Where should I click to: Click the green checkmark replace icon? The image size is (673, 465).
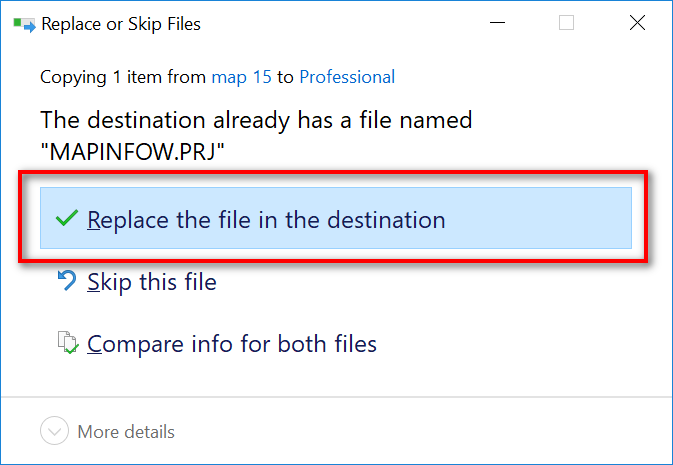(x=67, y=218)
